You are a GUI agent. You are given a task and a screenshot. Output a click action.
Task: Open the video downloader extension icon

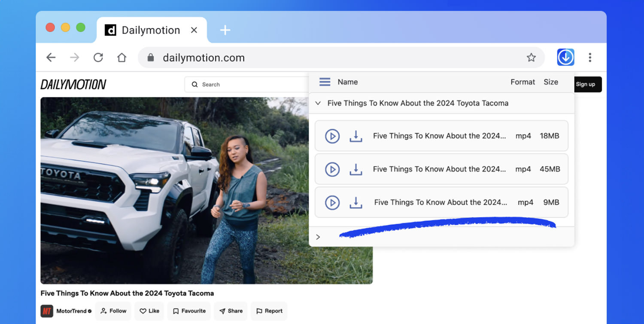[x=565, y=57]
